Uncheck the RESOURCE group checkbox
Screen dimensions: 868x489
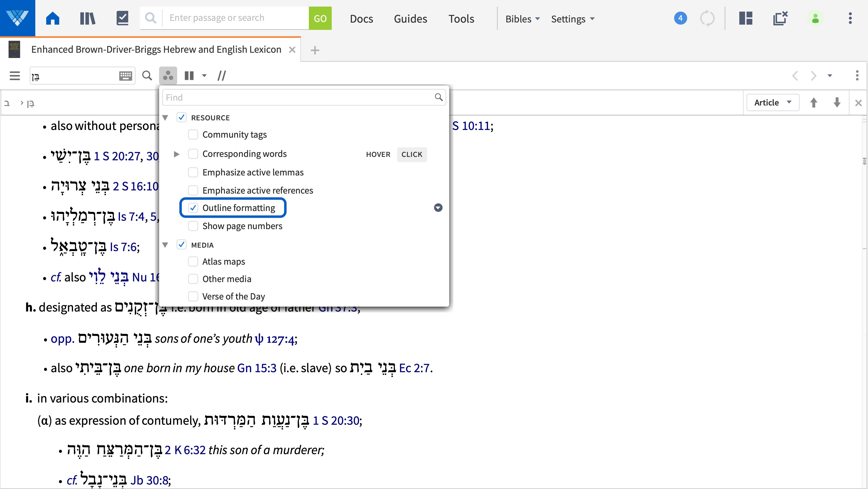[181, 117]
